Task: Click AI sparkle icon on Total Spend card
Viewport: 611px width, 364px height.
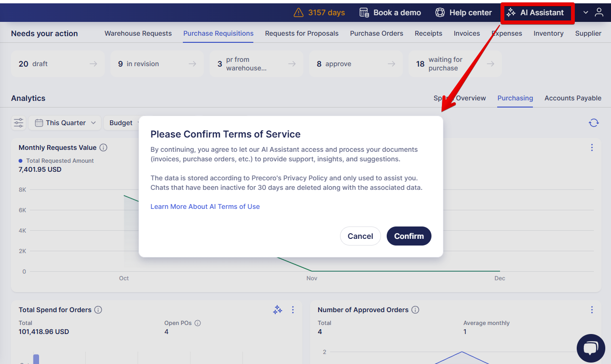Action: tap(278, 310)
